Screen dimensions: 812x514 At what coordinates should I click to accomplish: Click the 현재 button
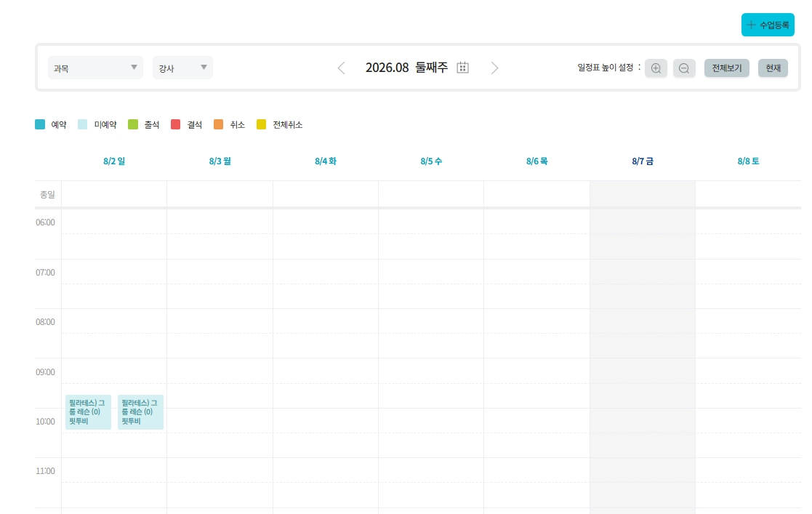coord(773,68)
